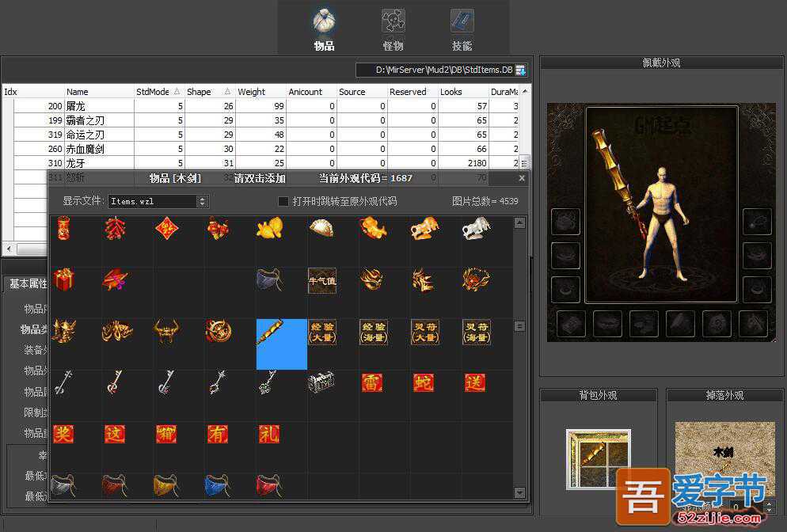
Task: Select the red 雷 character icon
Action: pos(372,383)
